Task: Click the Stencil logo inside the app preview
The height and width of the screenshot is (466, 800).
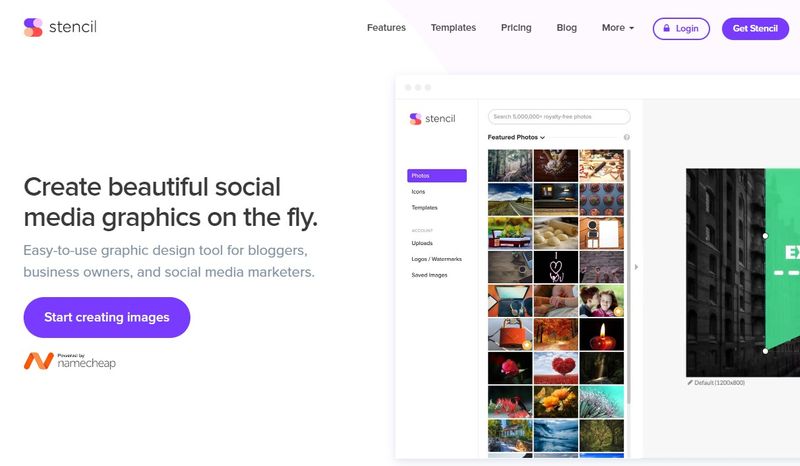Action: pyautogui.click(x=432, y=119)
